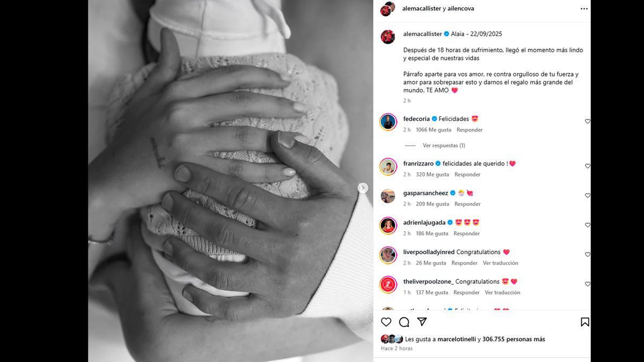
Task: Open the alemacallister username in the header
Action: point(421,9)
